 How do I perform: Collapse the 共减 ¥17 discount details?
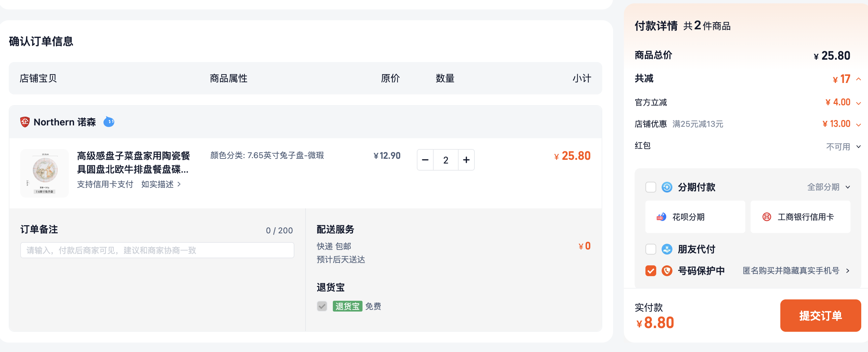pyautogui.click(x=859, y=79)
